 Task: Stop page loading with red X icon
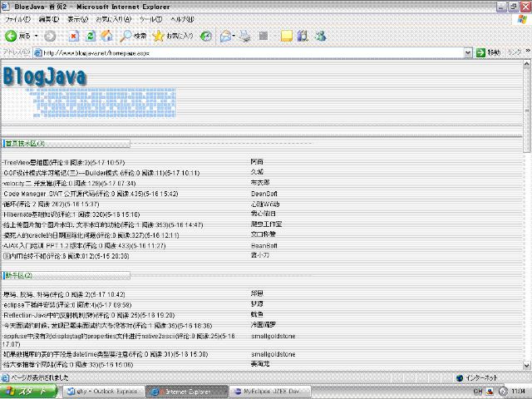[74, 36]
